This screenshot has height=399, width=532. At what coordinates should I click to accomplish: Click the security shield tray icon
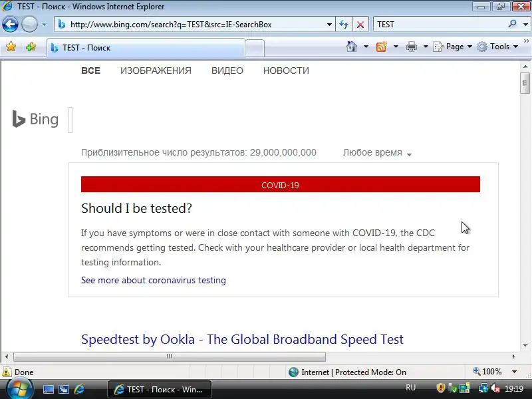[x=440, y=388]
